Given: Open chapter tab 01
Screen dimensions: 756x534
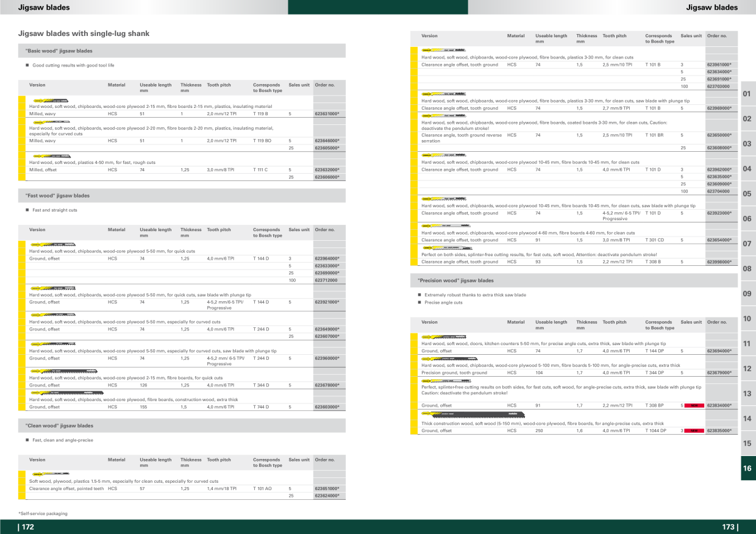Looking at the screenshot, I should click(x=747, y=94).
